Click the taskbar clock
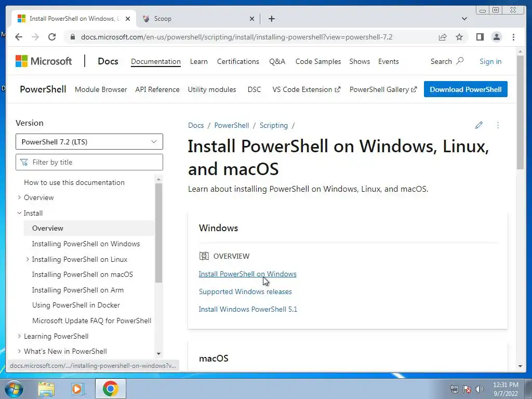Screen dimensions: 532x399 (x=506, y=389)
